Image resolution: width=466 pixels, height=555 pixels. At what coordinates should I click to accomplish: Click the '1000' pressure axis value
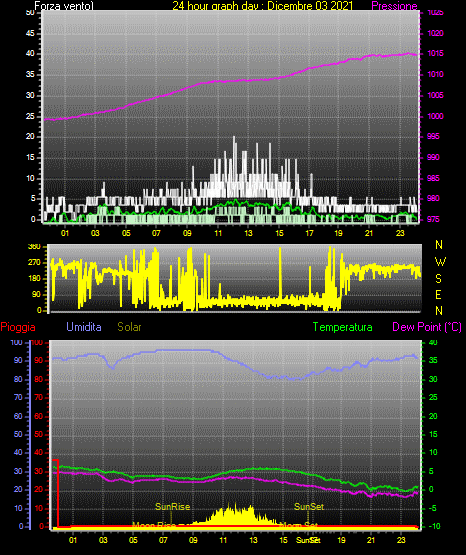[x=436, y=116]
